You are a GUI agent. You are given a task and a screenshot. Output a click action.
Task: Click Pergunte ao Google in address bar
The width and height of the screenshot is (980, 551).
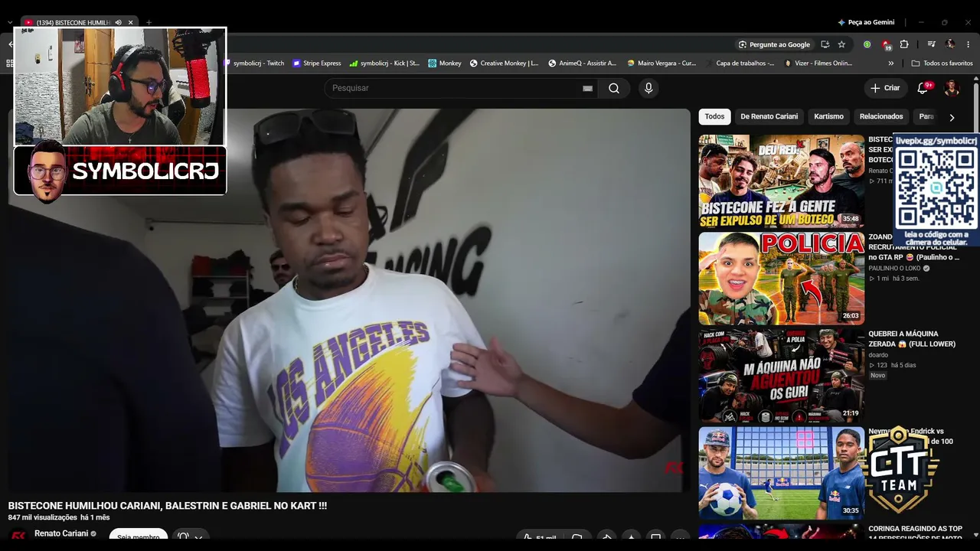pyautogui.click(x=773, y=44)
